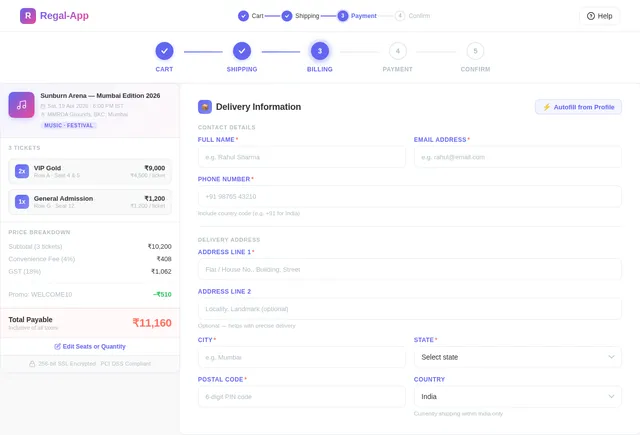This screenshot has height=435, width=640.
Task: Click the Cart step checkmark circle
Action: pyautogui.click(x=164, y=51)
